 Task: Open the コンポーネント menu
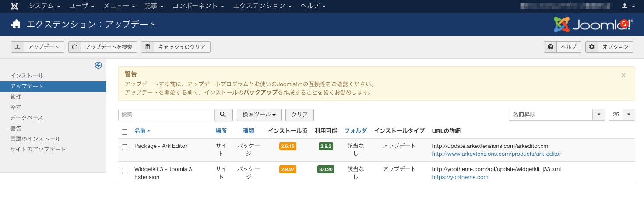(198, 6)
